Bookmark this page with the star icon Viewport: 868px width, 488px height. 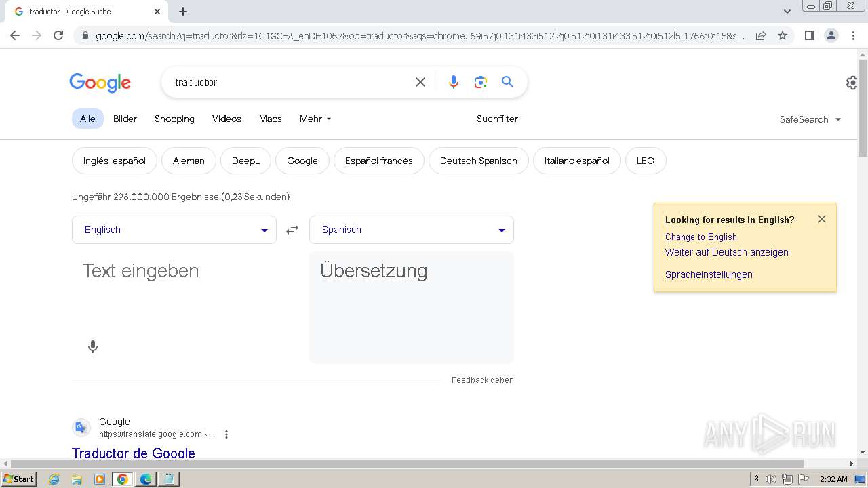pos(783,35)
